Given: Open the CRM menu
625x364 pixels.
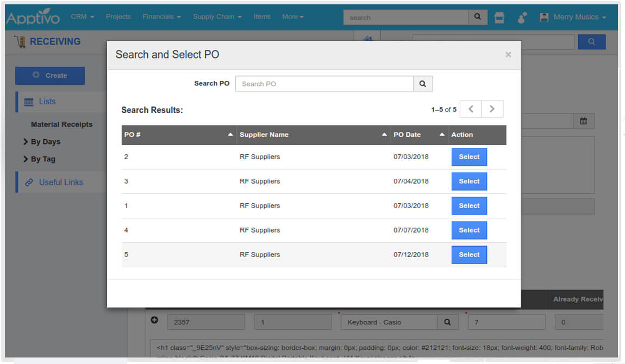Looking at the screenshot, I should click(x=82, y=17).
